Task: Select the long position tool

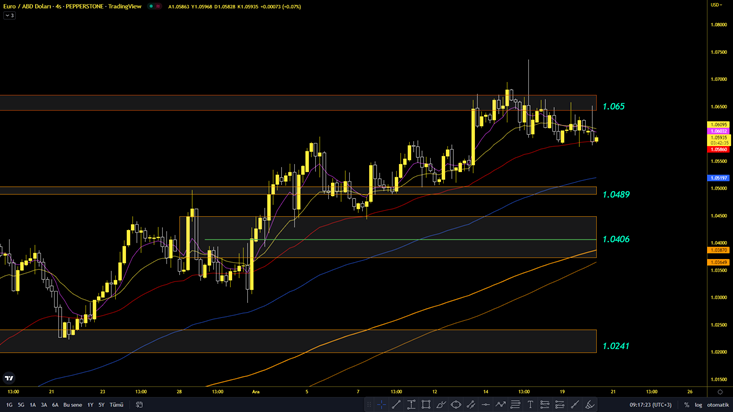Action: pos(545,405)
